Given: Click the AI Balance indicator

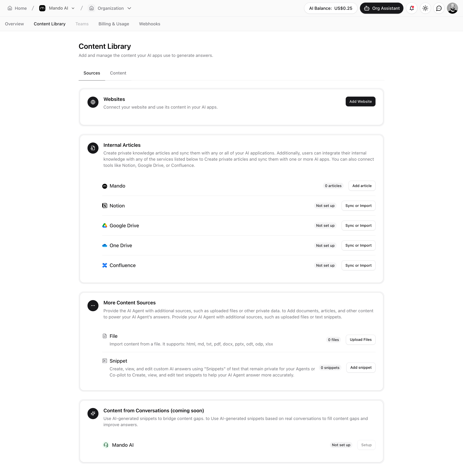Looking at the screenshot, I should pyautogui.click(x=330, y=8).
